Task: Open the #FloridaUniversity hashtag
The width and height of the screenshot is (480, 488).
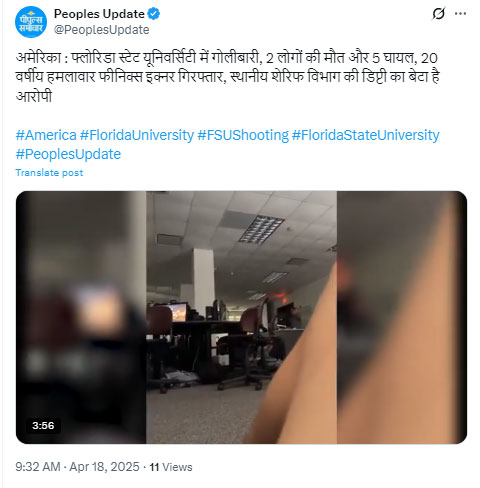Action: pos(137,135)
